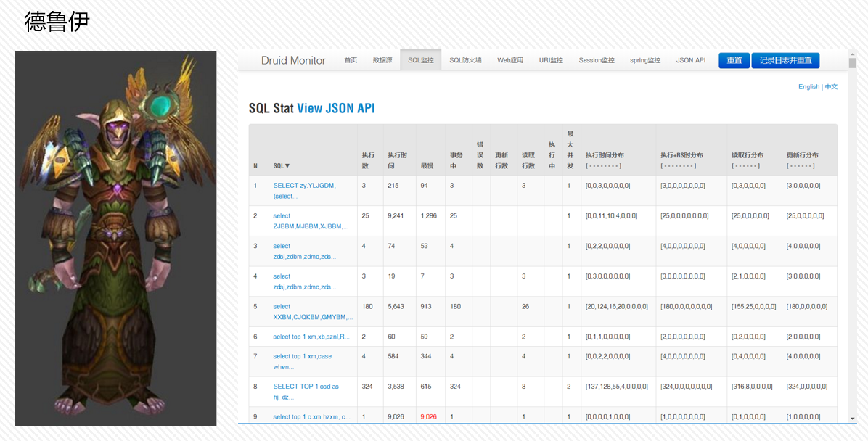Viewport: 868px width, 441px height.
Task: Open SQL 'select ZJBBM,MJBBM,XJBBM' in row 2
Action: coord(311,220)
